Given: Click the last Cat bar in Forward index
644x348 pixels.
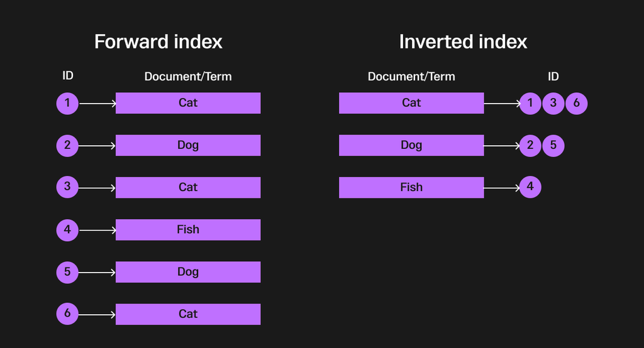Looking at the screenshot, I should [x=188, y=314].
